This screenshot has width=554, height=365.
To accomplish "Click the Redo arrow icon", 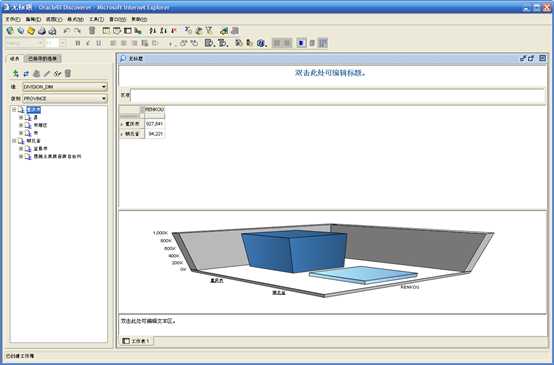I will coord(77,31).
